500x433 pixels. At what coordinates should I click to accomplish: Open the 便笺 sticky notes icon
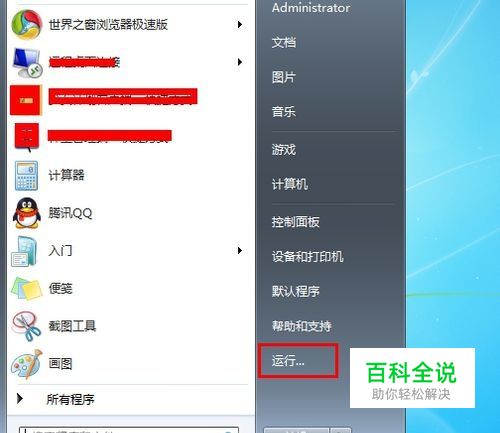[x=27, y=289]
